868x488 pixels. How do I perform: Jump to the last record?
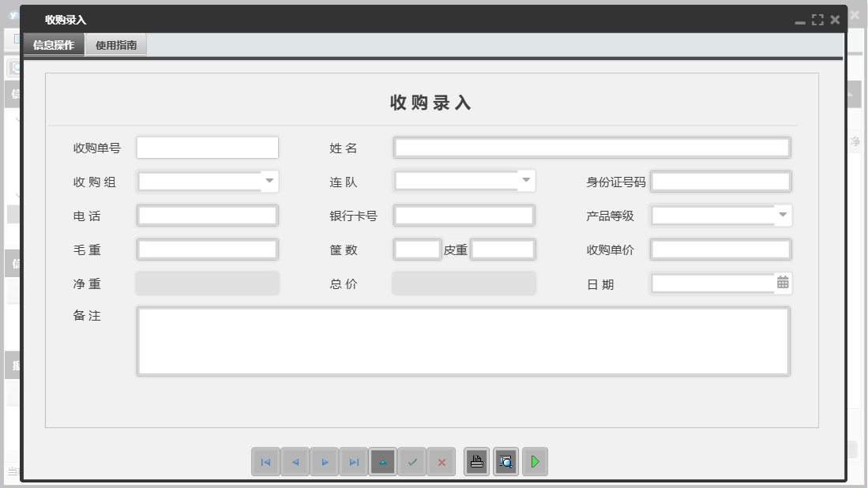354,462
